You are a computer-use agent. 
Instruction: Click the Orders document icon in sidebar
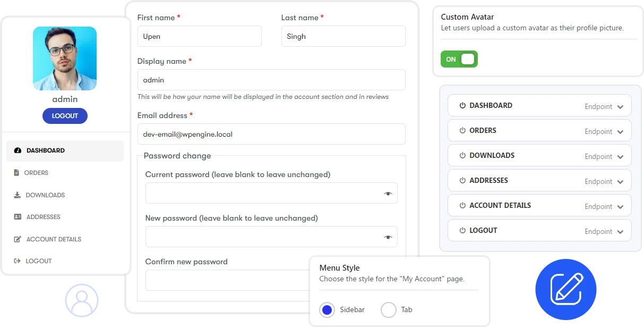16,173
